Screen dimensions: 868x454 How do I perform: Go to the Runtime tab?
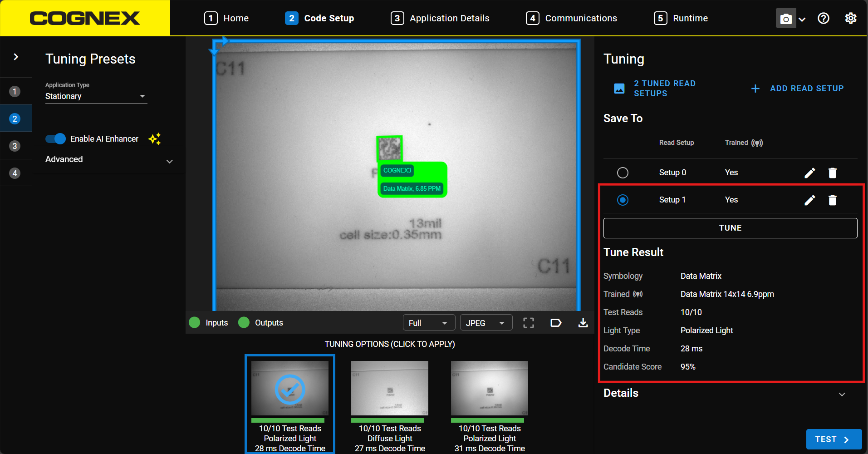pos(681,18)
